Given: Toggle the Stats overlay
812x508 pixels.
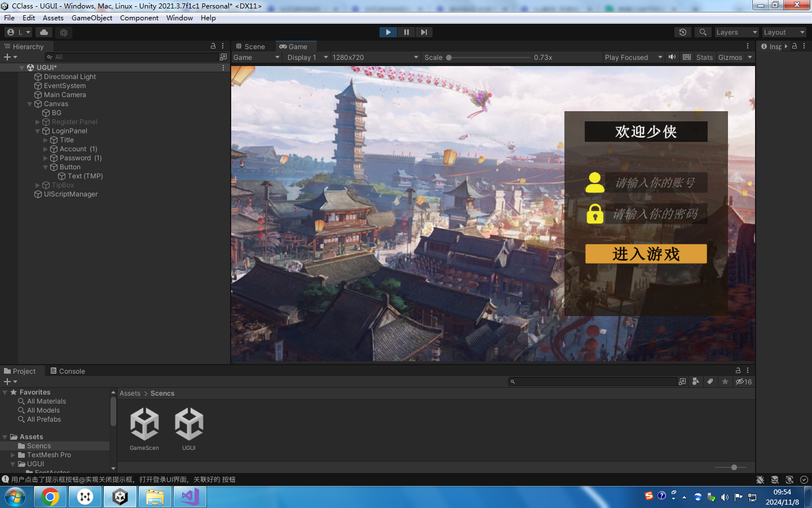Looking at the screenshot, I should pos(704,57).
